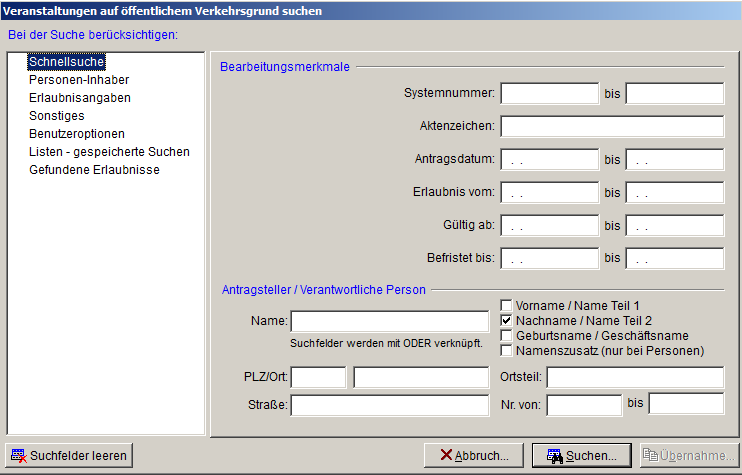
Task: Focus the first Systemnummer input field
Action: click(549, 94)
